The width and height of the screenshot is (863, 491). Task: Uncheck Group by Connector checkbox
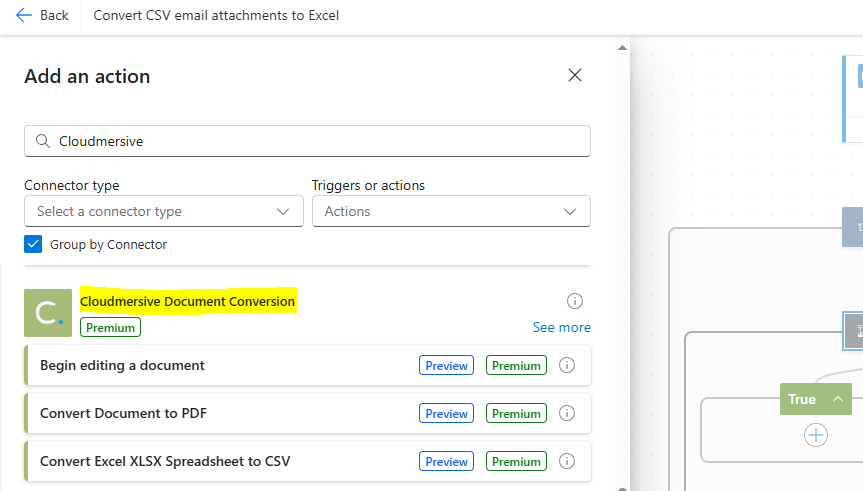tap(33, 244)
